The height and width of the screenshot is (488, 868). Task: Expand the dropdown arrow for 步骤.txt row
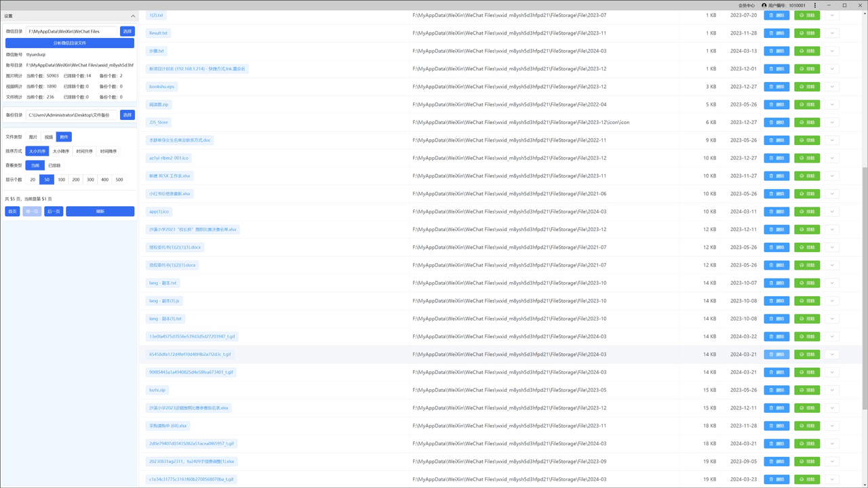point(831,51)
